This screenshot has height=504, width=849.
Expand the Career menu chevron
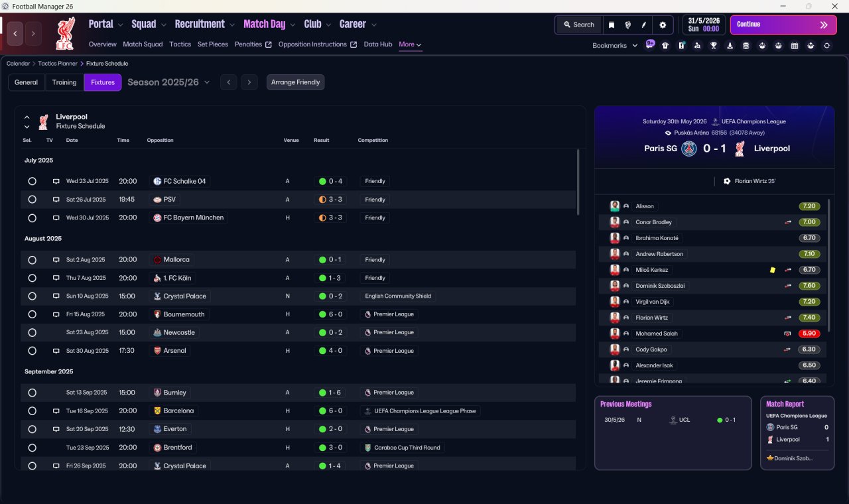pos(373,25)
